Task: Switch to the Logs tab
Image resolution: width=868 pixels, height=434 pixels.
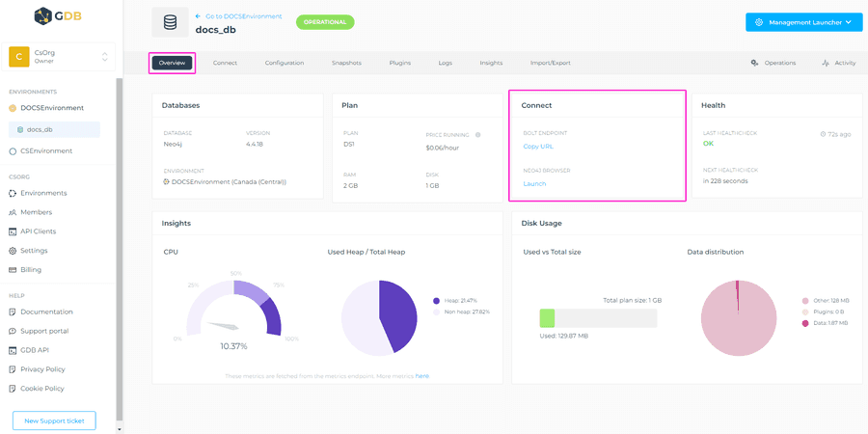Action: (x=445, y=63)
